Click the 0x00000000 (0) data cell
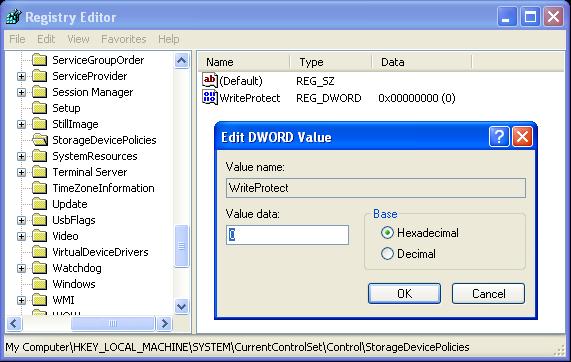 click(x=417, y=98)
